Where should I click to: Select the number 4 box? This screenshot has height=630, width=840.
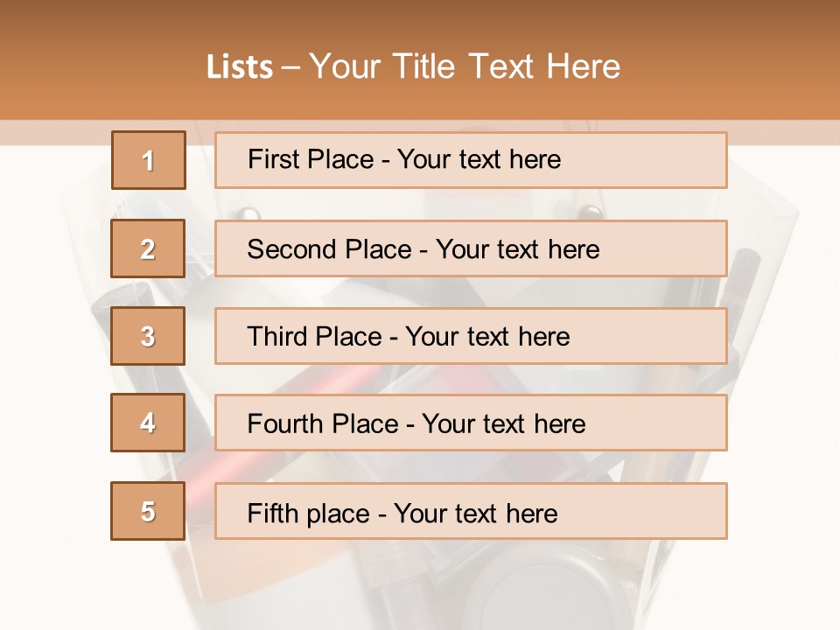(149, 423)
